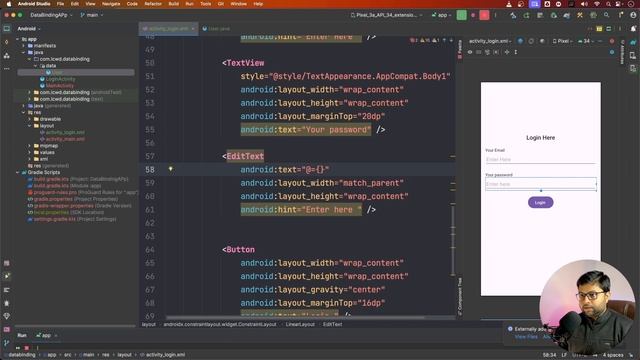Switch editor to Split view mode
The height and width of the screenshot is (360, 640).
pyautogui.click(x=599, y=29)
